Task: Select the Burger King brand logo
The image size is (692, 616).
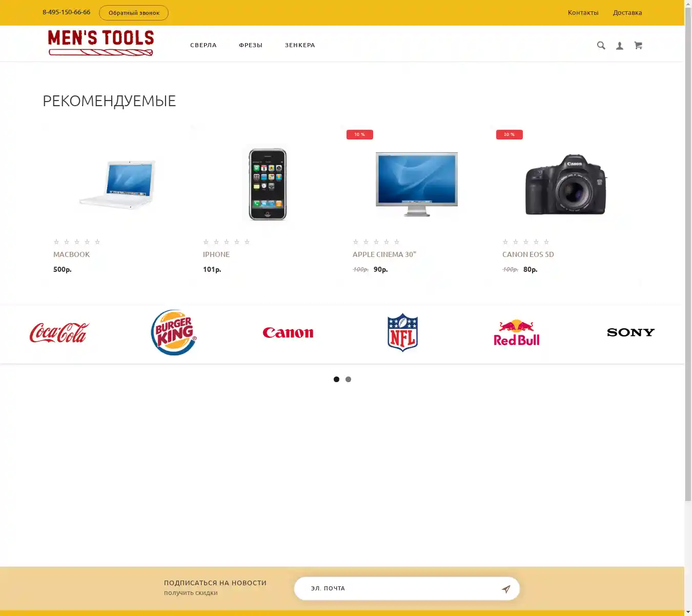Action: coord(174,332)
